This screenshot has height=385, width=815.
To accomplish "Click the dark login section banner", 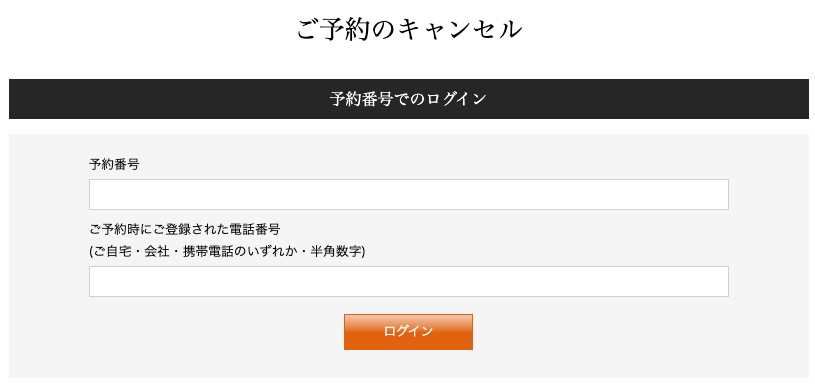I will coord(409,99).
